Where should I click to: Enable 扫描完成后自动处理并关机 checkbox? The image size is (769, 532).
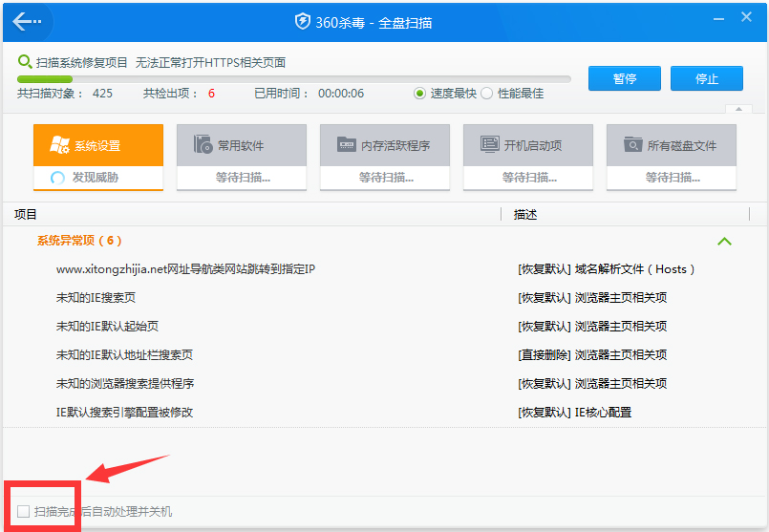[x=24, y=512]
